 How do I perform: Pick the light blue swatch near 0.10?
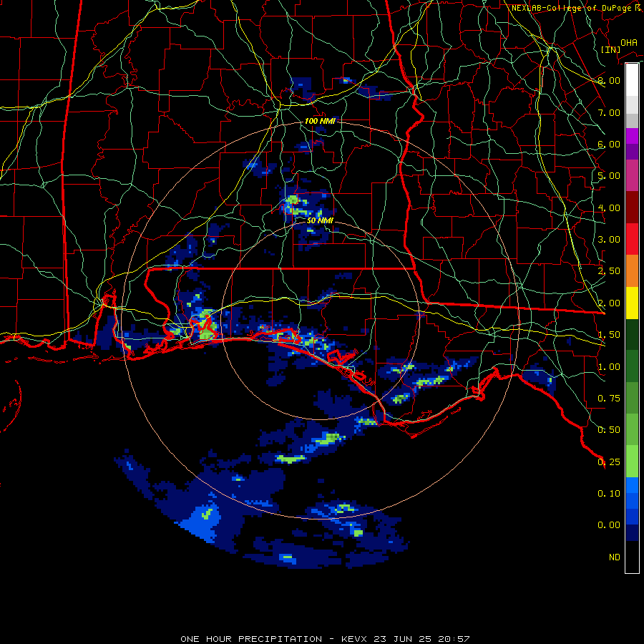632,485
